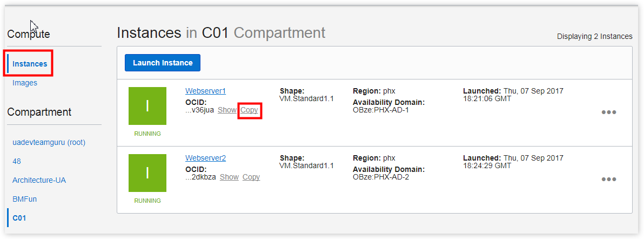Show the full OCID for Webserver1
Image resolution: width=644 pixels, height=239 pixels.
(x=227, y=110)
